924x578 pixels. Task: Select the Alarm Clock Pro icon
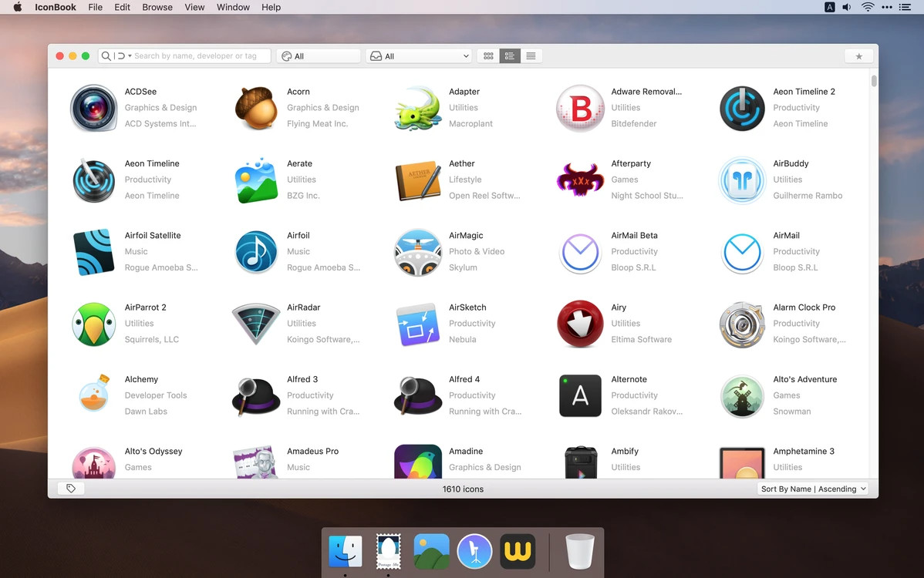click(742, 324)
